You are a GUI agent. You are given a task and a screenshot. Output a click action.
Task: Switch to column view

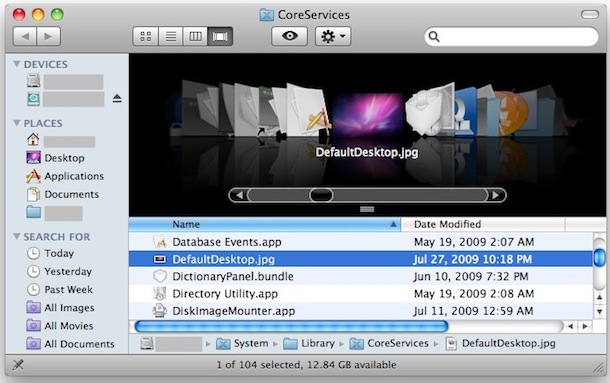(x=195, y=37)
